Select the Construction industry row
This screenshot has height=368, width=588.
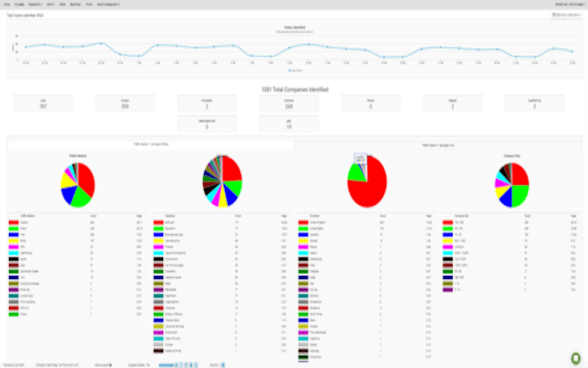click(x=222, y=259)
